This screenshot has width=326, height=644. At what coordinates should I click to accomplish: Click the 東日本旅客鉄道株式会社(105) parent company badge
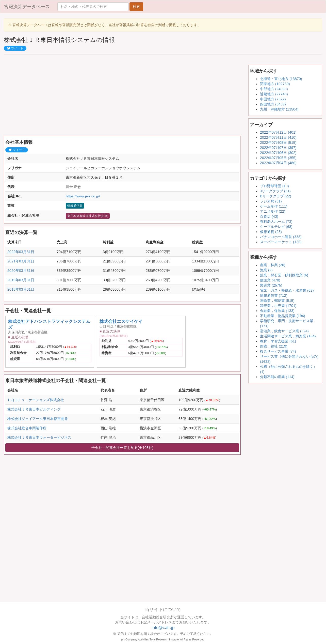pyautogui.click(x=88, y=216)
